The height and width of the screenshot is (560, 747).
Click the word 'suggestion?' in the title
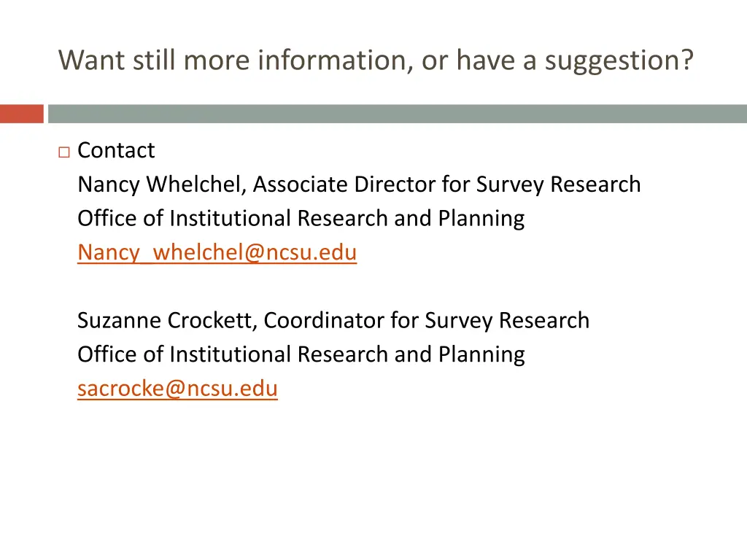619,61
